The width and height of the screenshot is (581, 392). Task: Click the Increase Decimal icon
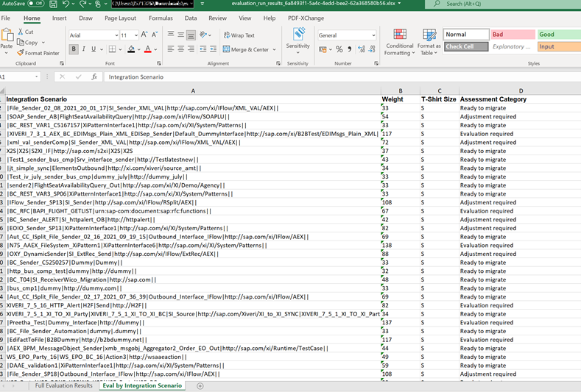click(362, 49)
